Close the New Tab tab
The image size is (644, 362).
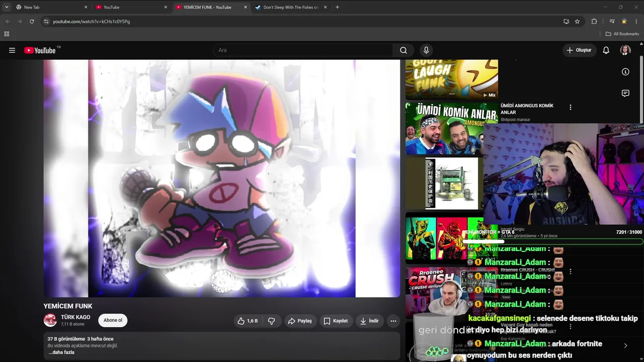click(86, 7)
